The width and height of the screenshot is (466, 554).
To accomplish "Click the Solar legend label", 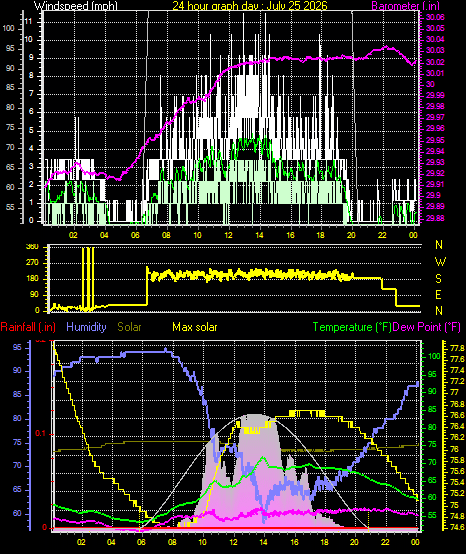I will click(129, 327).
